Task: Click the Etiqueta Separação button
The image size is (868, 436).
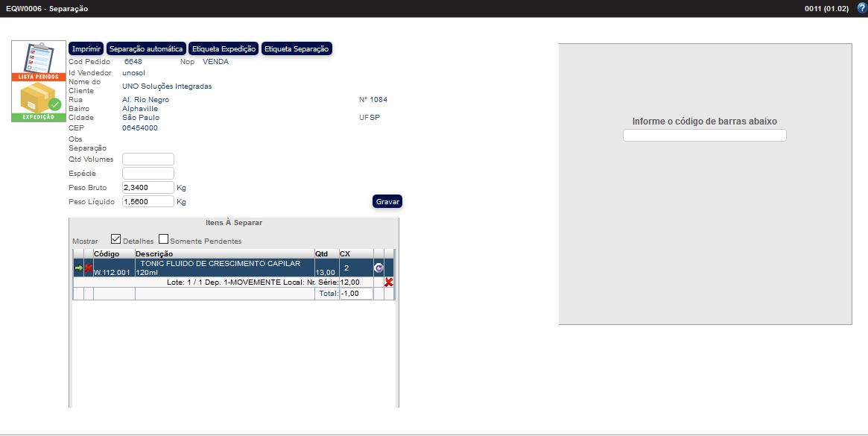Action: [297, 48]
